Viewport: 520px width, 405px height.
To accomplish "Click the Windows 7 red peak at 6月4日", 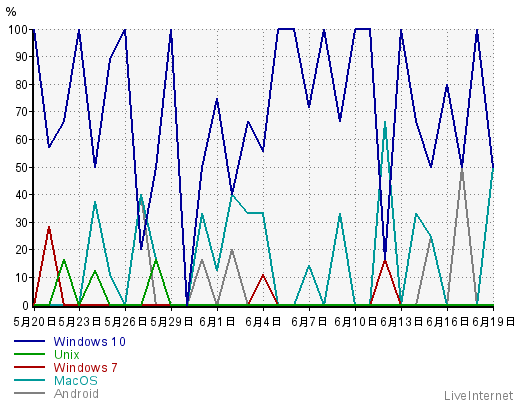I will pyautogui.click(x=263, y=275).
